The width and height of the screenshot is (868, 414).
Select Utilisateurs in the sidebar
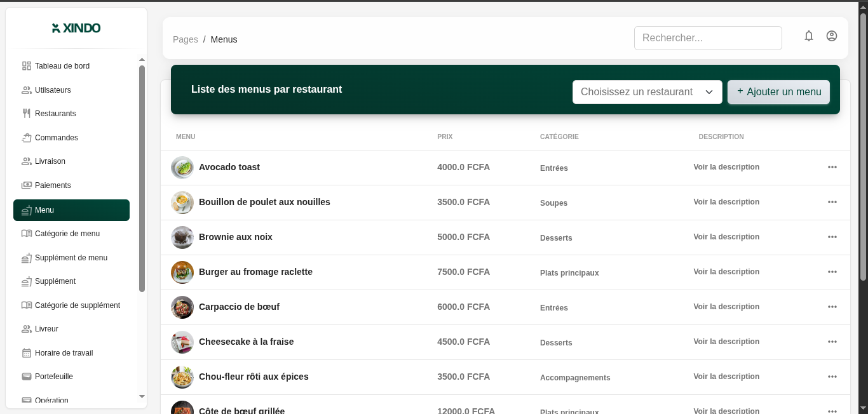53,90
